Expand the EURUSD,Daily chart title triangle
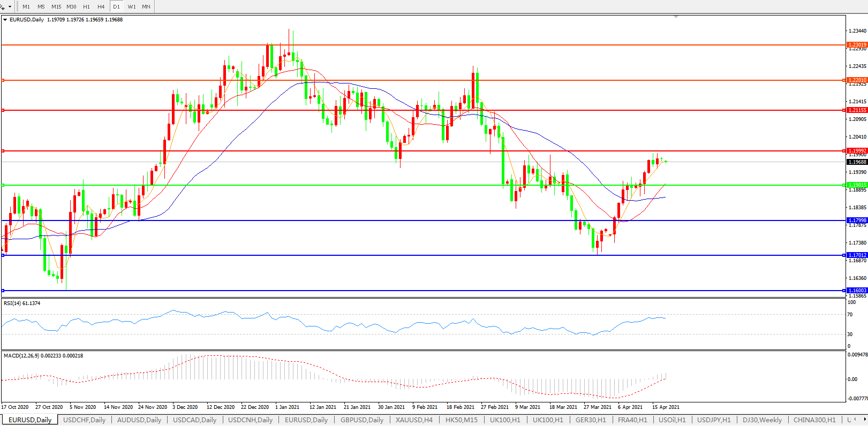This screenshot has height=426, width=868. tap(5, 20)
